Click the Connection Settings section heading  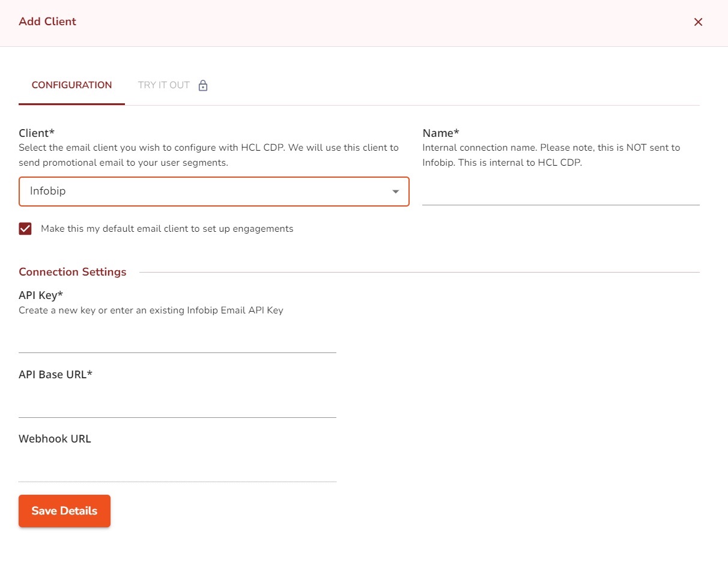click(73, 272)
